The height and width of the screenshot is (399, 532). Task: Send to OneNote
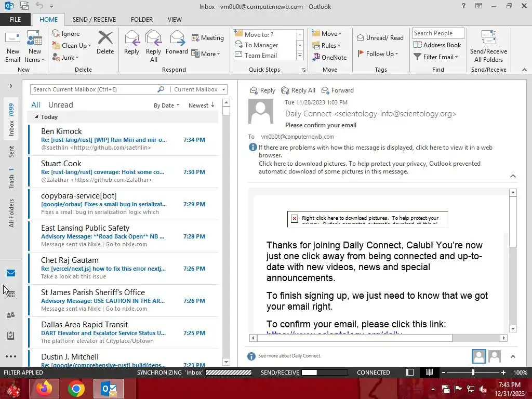pos(329,57)
